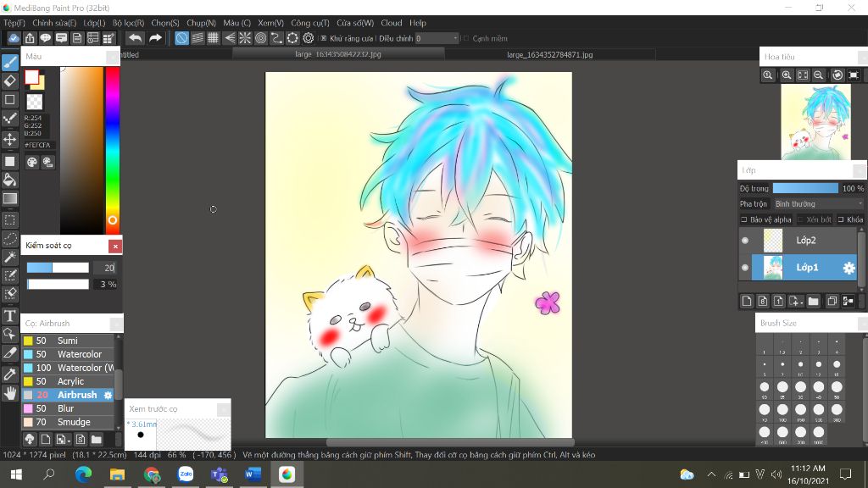This screenshot has height=488, width=868.
Task: Open the Cloud menu
Action: [392, 23]
